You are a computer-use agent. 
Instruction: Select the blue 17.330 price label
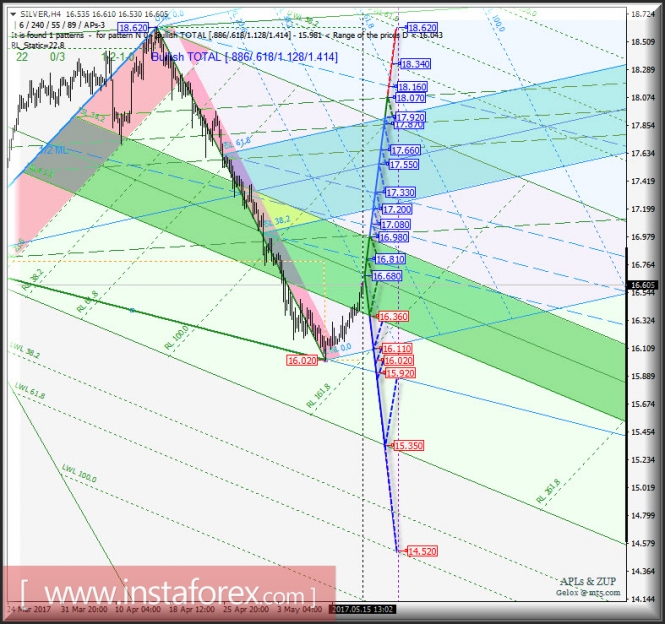400,192
